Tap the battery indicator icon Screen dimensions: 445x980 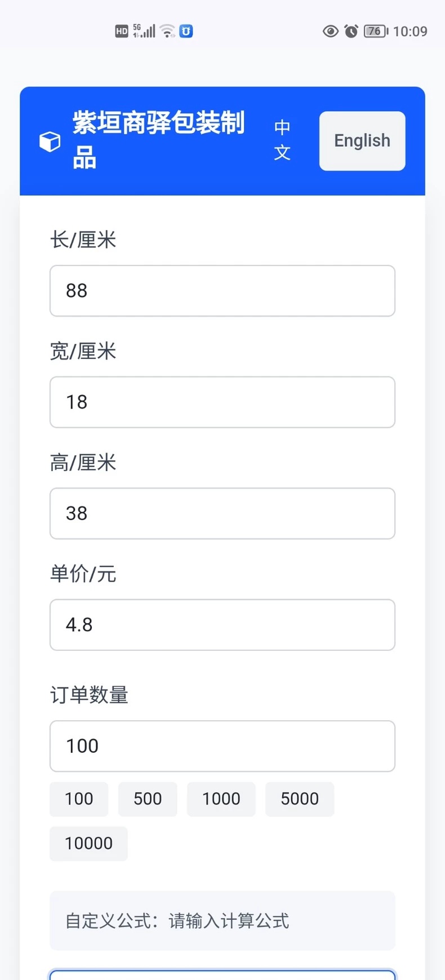[x=376, y=31]
